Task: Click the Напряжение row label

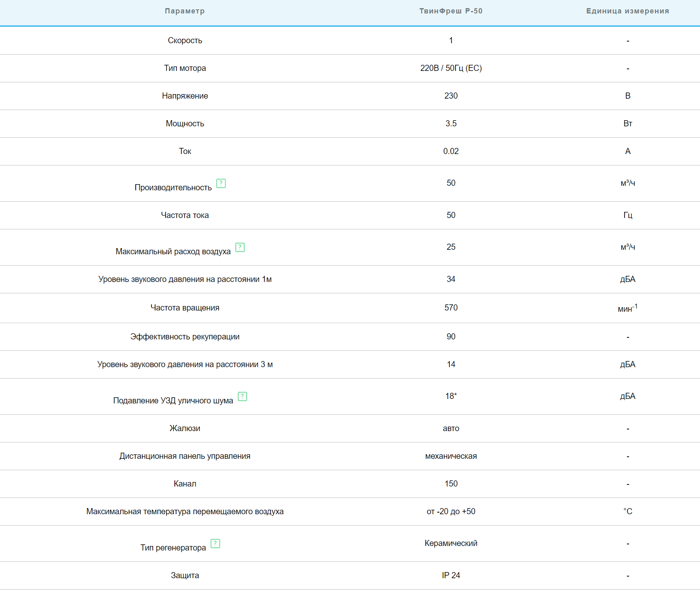Action: 185,96
